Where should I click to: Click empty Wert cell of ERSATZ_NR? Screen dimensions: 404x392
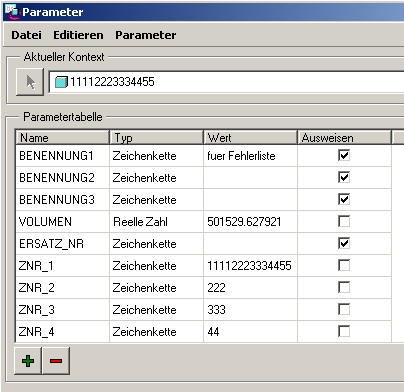coord(250,244)
